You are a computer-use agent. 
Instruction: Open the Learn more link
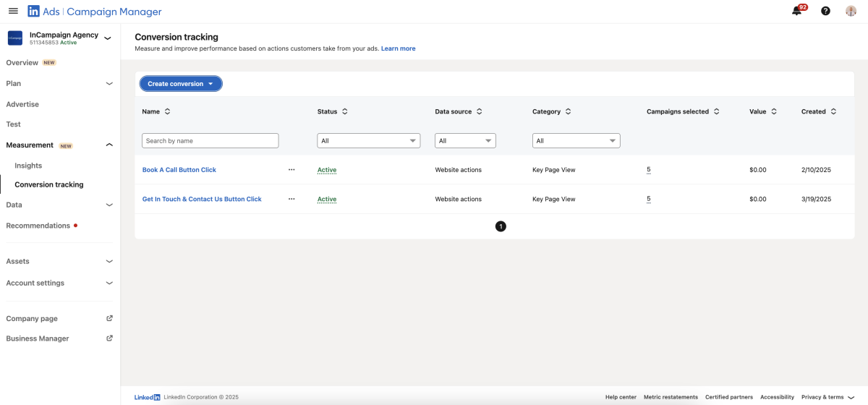398,48
